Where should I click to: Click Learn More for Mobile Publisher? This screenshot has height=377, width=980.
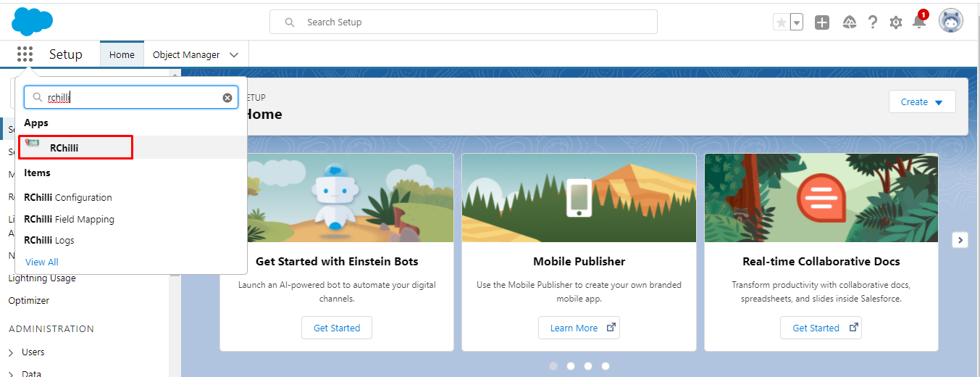click(x=579, y=328)
